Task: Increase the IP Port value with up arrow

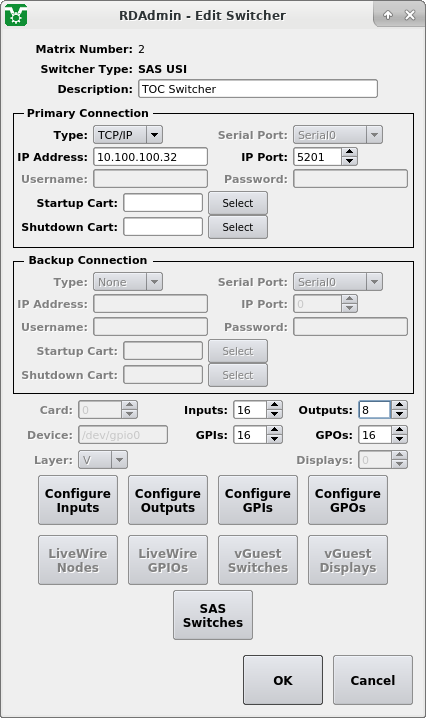Action: 350,152
